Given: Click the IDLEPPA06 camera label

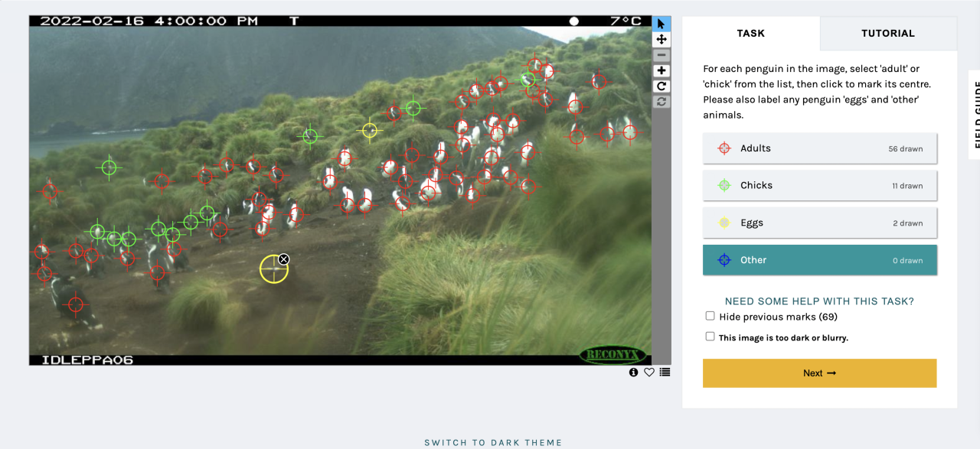Looking at the screenshot, I should point(87,360).
